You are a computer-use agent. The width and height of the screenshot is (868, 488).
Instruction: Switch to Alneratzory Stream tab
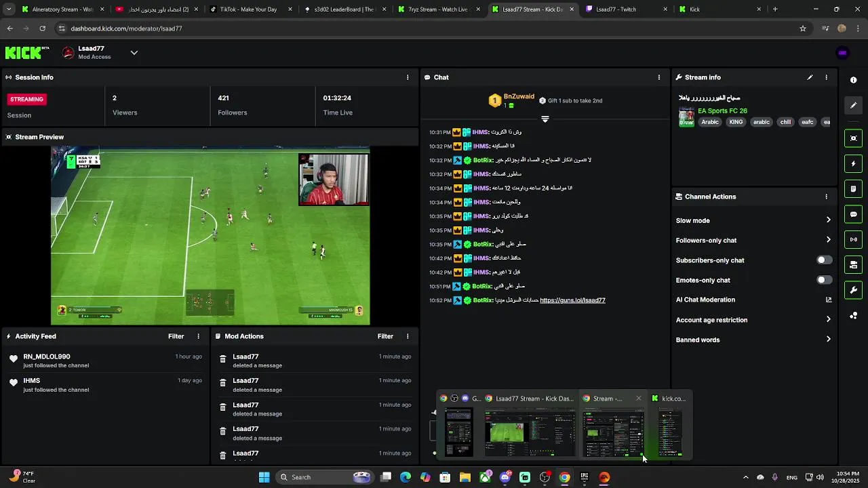(x=62, y=9)
